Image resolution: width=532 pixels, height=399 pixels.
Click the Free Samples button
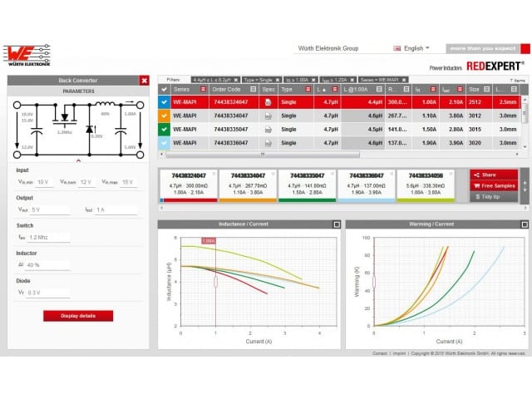(x=494, y=186)
